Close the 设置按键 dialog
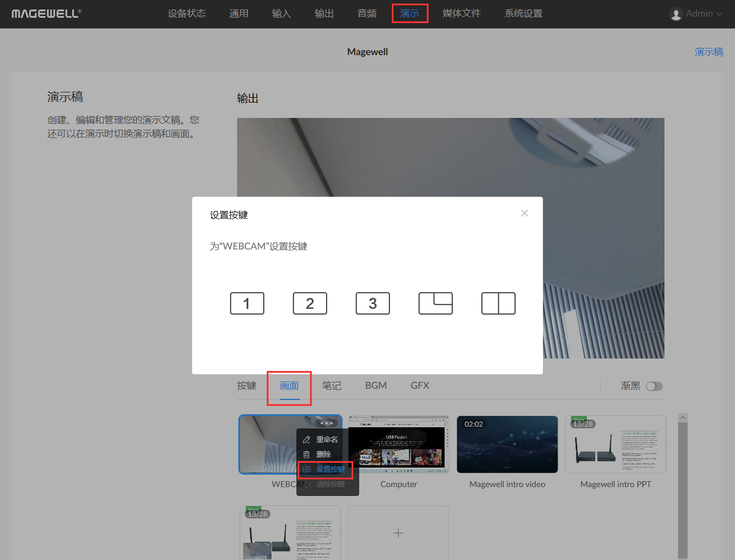This screenshot has height=560, width=735. point(524,213)
